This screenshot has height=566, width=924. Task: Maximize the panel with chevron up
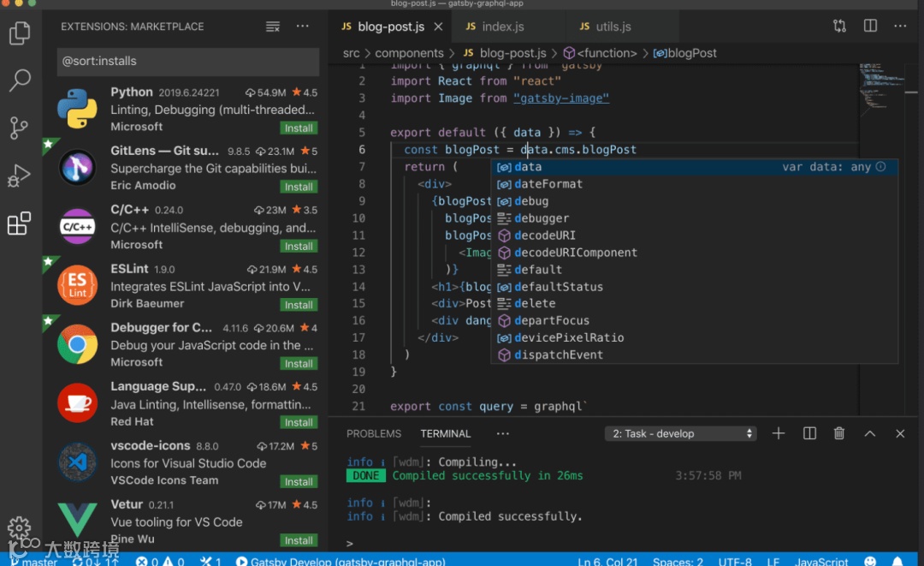pos(870,433)
